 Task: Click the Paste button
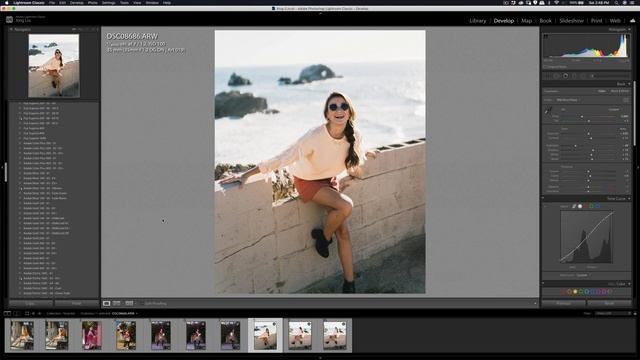click(77, 304)
